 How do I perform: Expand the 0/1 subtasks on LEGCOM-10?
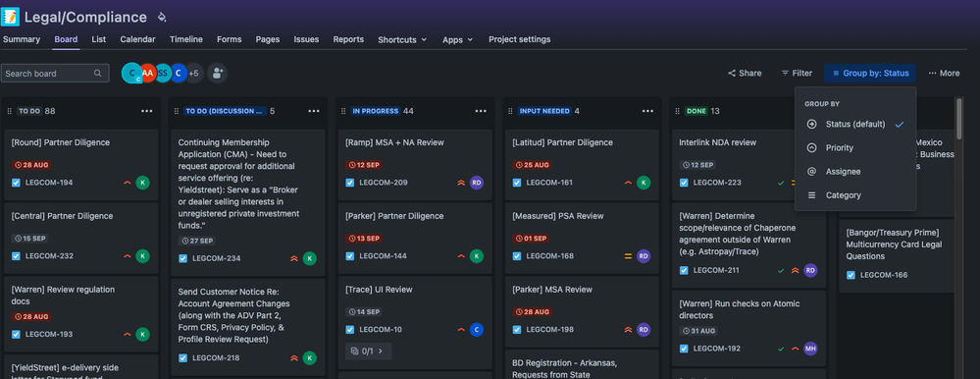click(369, 351)
